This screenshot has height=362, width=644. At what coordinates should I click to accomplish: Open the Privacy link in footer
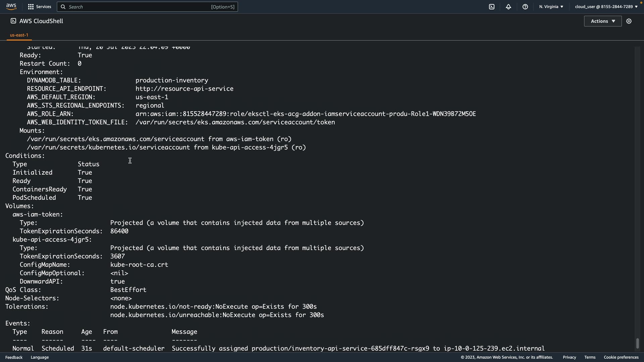coord(569,357)
